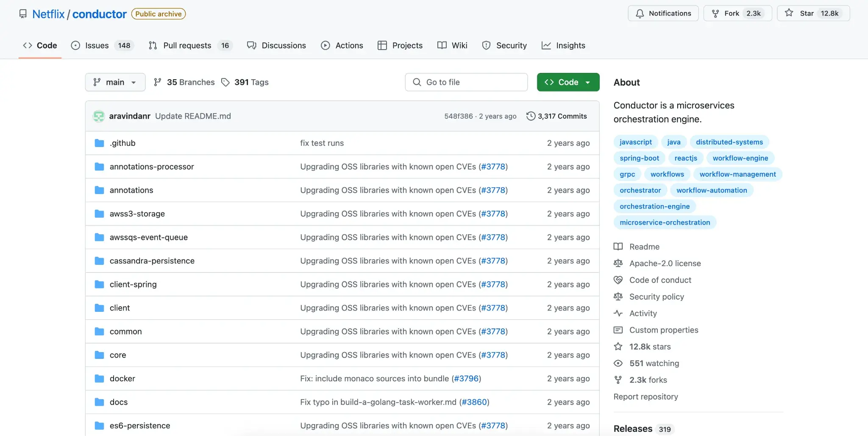Click the workflow-automation topic tag
The height and width of the screenshot is (436, 868).
point(712,190)
